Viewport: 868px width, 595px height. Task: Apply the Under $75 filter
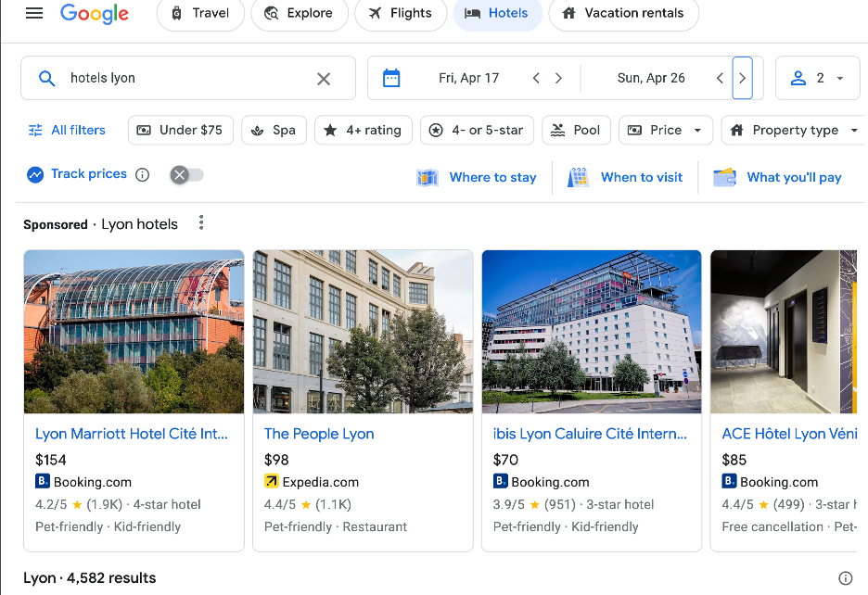point(181,130)
